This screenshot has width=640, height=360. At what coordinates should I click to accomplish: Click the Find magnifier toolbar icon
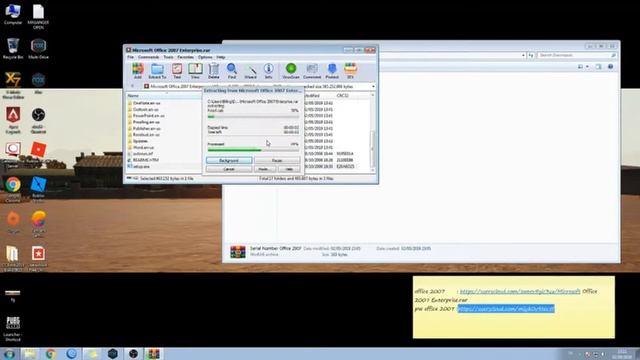coord(232,71)
